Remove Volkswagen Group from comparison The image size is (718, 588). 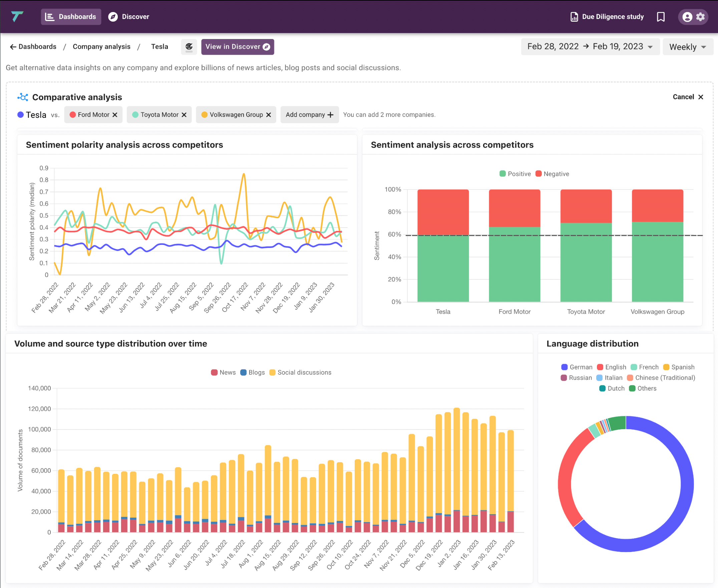pyautogui.click(x=270, y=114)
